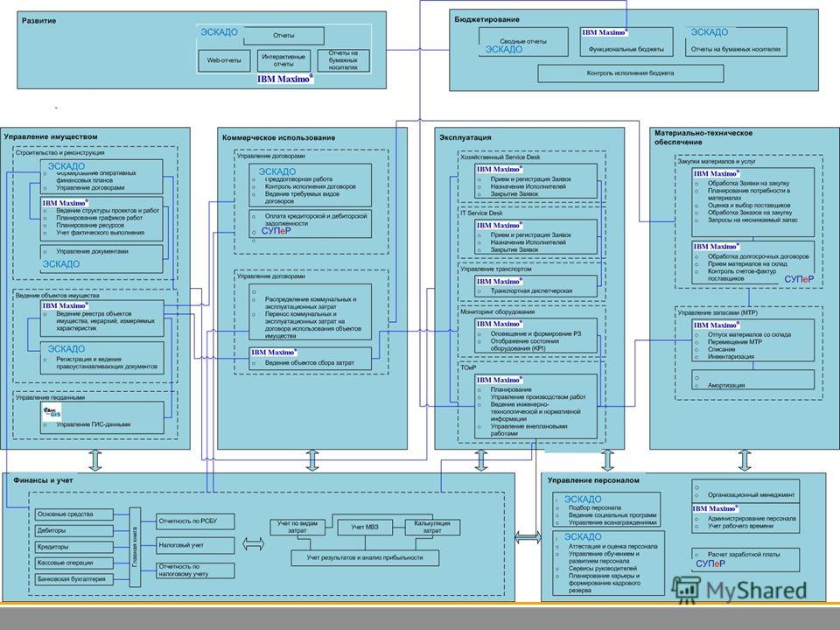Click Учет результатов и анализ прибыльности box
Screen dimensions: 840x630
(365, 557)
